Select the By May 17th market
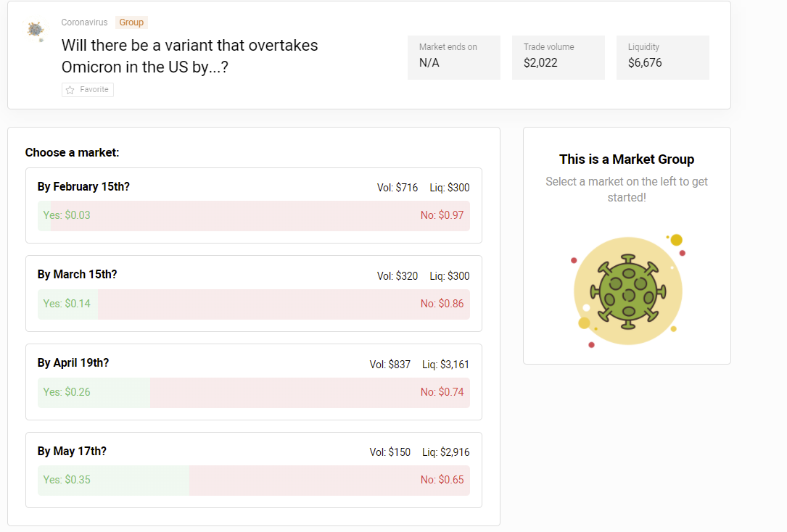Viewport: 787px width, 532px height. [x=72, y=452]
